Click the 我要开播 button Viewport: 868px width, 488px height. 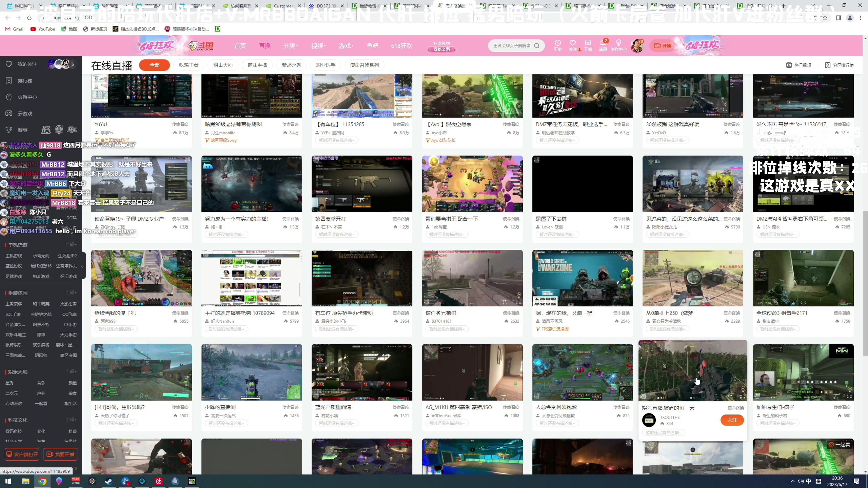coord(60,454)
